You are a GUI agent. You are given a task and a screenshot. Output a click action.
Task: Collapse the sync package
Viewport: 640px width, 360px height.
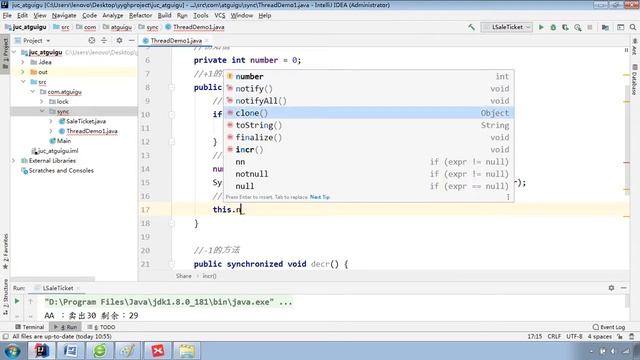pyautogui.click(x=42, y=111)
